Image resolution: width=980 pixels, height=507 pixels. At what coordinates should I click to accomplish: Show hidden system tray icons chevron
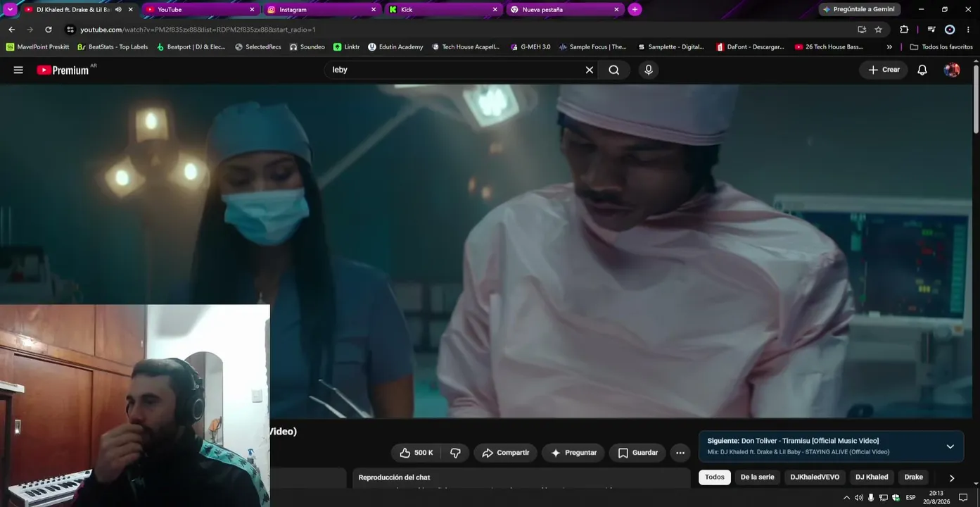tap(846, 498)
